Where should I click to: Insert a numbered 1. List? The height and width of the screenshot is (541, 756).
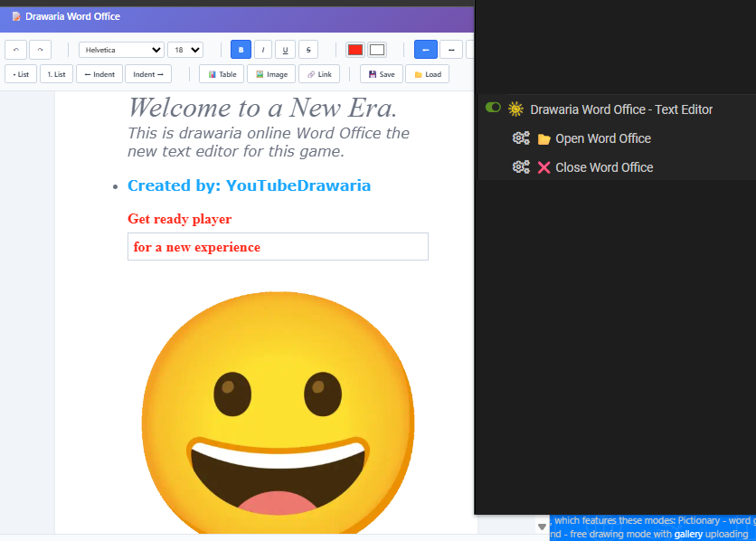tap(56, 74)
